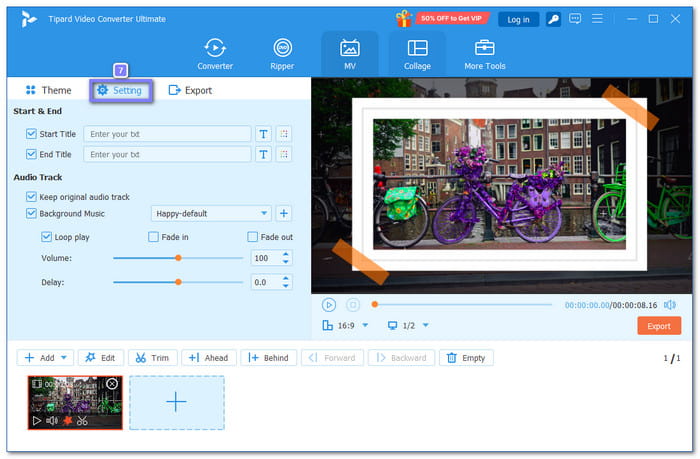The width and height of the screenshot is (700, 459).
Task: Click the Trim button
Action: (x=150, y=358)
